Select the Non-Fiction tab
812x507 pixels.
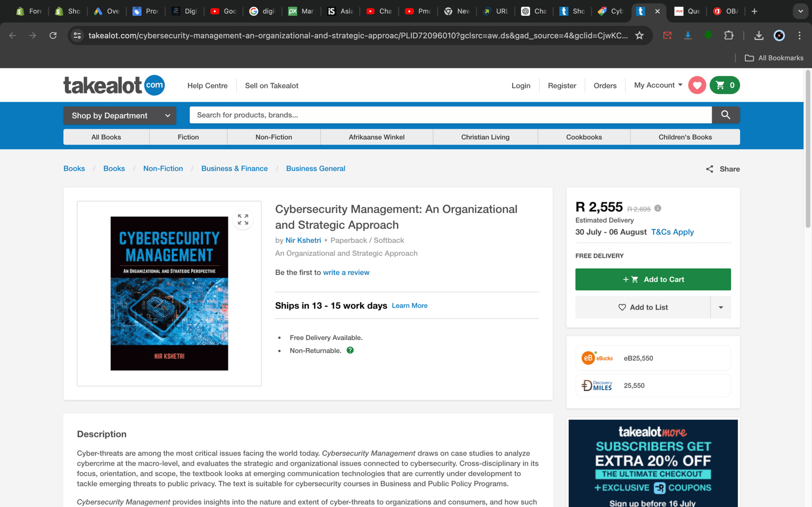point(274,137)
